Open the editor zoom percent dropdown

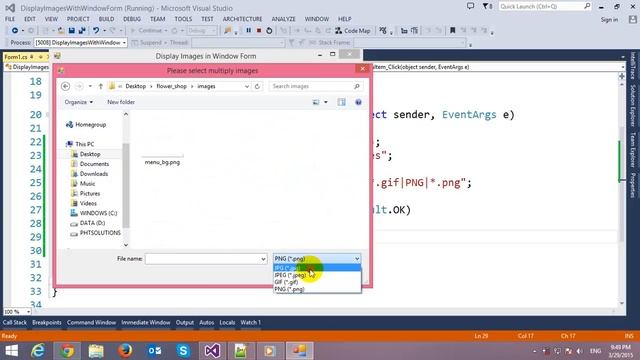click(28, 311)
